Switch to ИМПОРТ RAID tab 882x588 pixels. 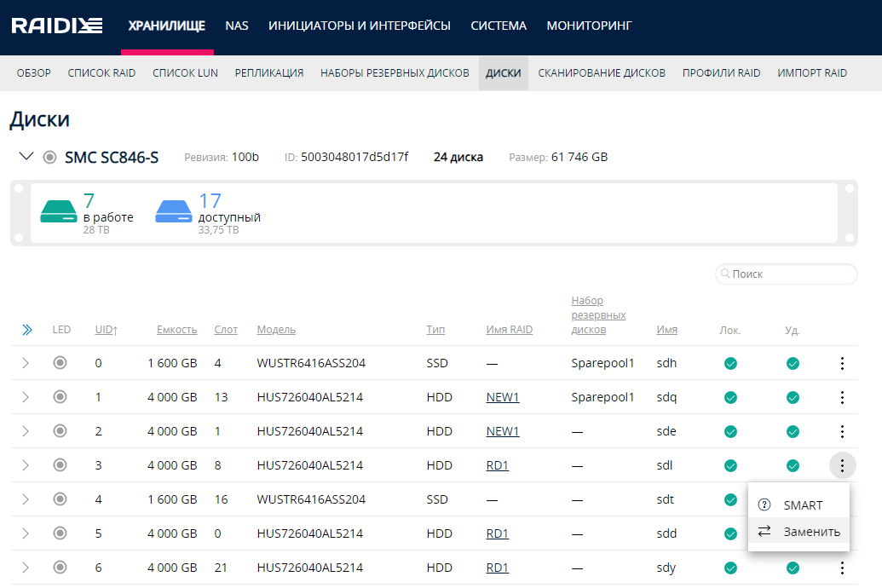pyautogui.click(x=812, y=73)
